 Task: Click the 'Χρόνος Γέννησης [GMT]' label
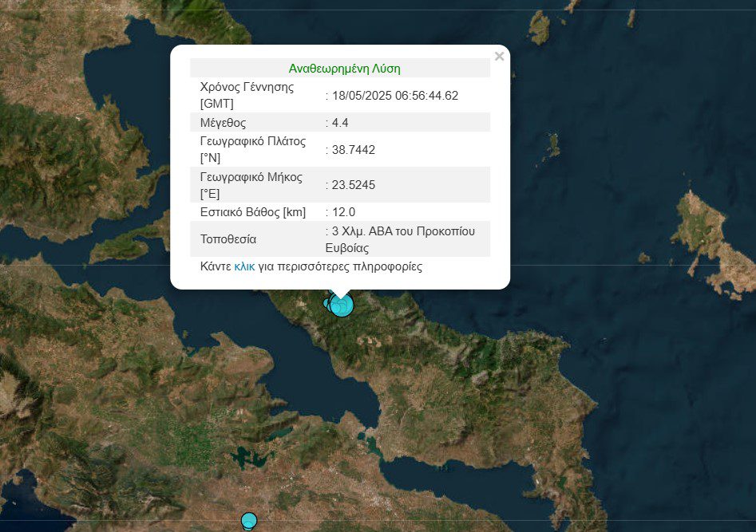pos(247,95)
